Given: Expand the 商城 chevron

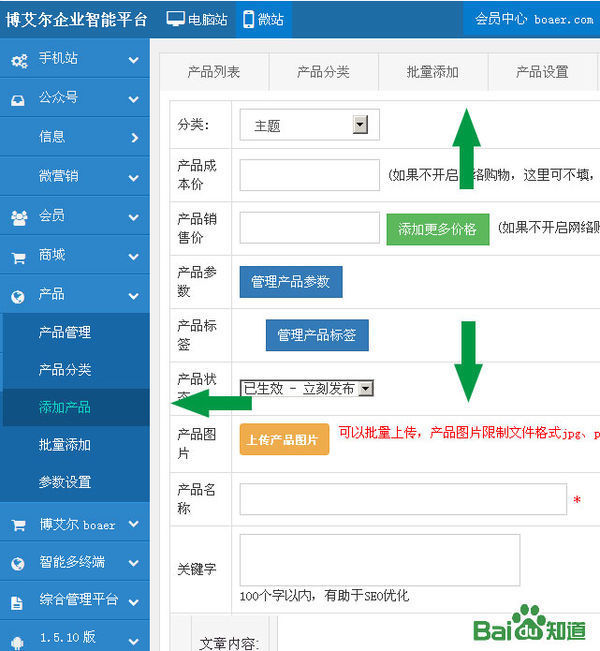Looking at the screenshot, I should 134,257.
